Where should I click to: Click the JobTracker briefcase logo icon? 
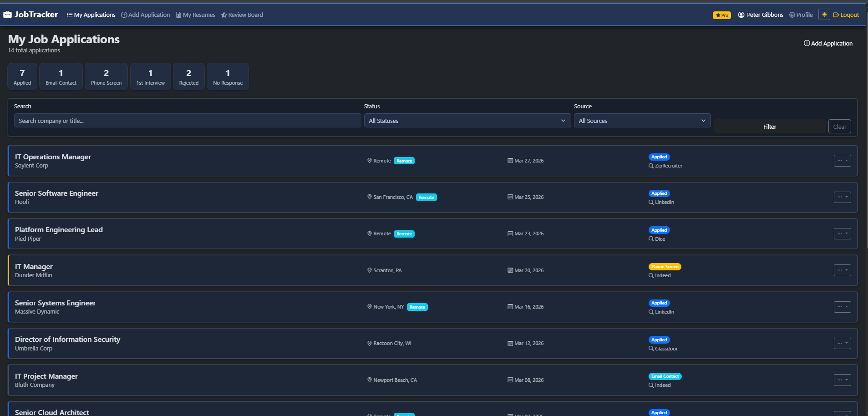coord(8,14)
